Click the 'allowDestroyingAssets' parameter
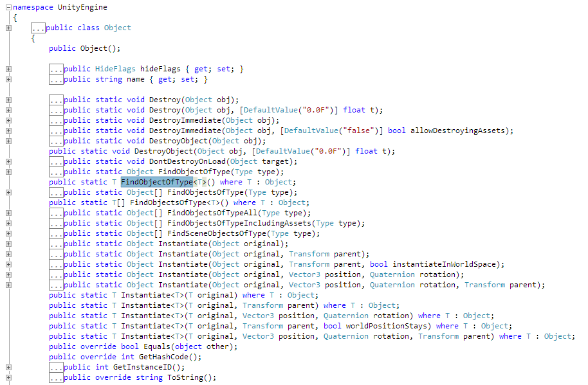The width and height of the screenshot is (588, 385). tap(457, 130)
